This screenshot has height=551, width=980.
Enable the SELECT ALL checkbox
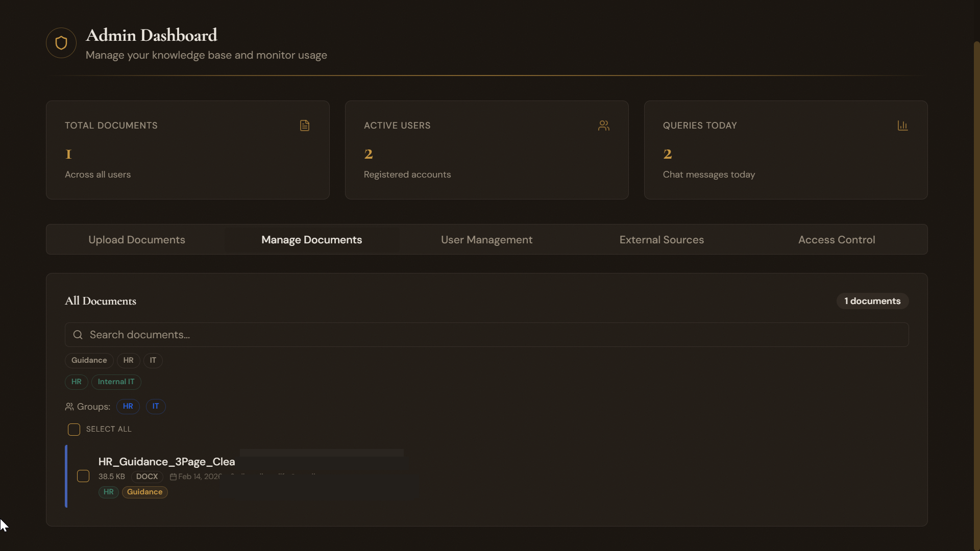tap(73, 429)
